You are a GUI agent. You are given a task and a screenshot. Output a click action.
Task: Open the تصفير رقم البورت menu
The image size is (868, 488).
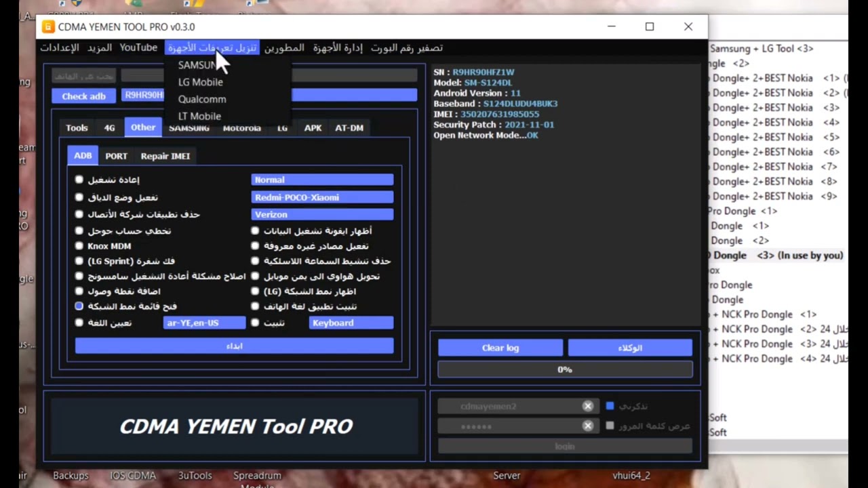coord(407,47)
